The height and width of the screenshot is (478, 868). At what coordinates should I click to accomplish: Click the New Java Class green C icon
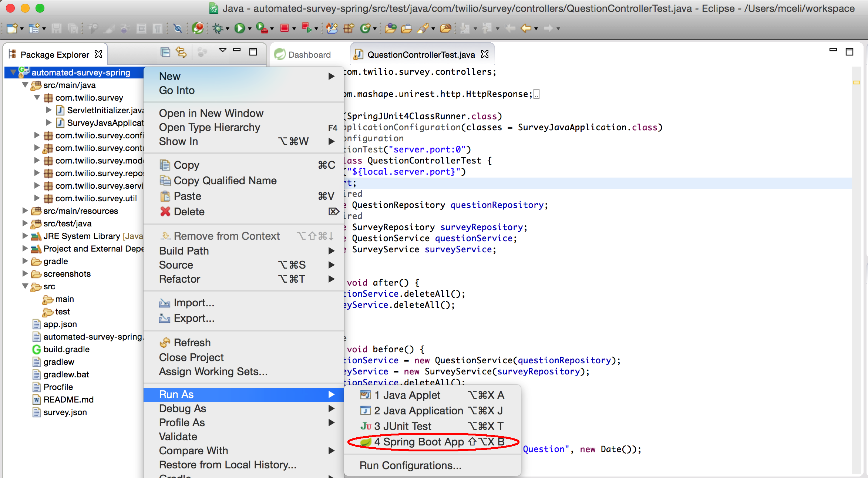click(x=365, y=28)
